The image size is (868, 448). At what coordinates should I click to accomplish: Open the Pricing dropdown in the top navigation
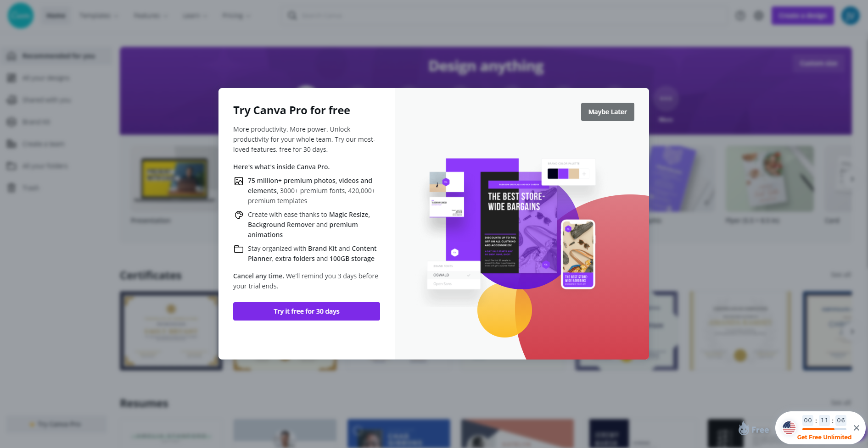[236, 16]
